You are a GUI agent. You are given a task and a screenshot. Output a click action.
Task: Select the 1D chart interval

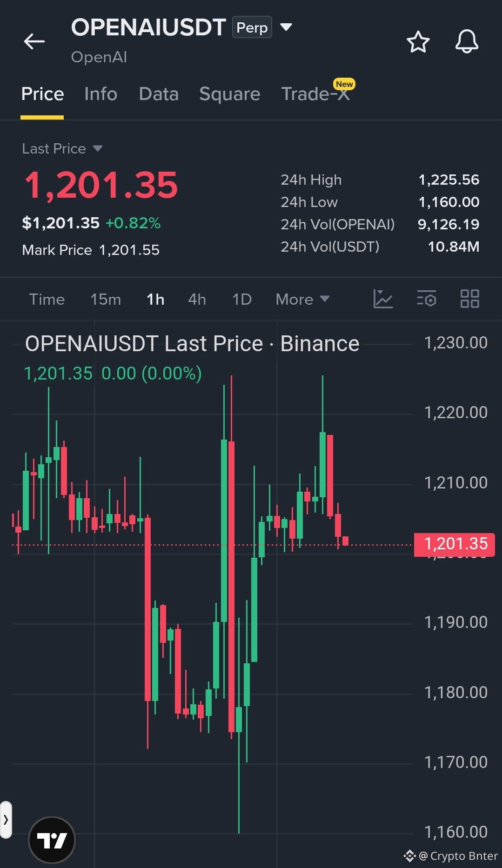(x=242, y=299)
